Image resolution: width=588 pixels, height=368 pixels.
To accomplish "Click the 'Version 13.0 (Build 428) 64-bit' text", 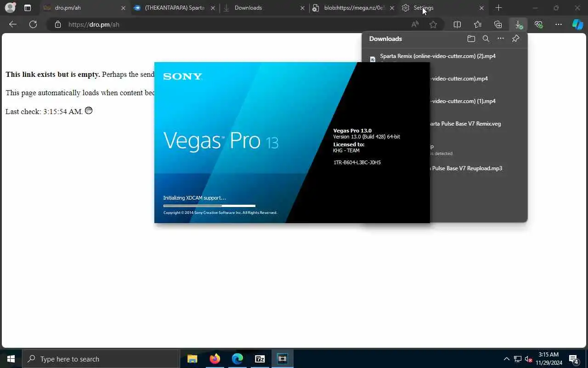I will 367,137.
